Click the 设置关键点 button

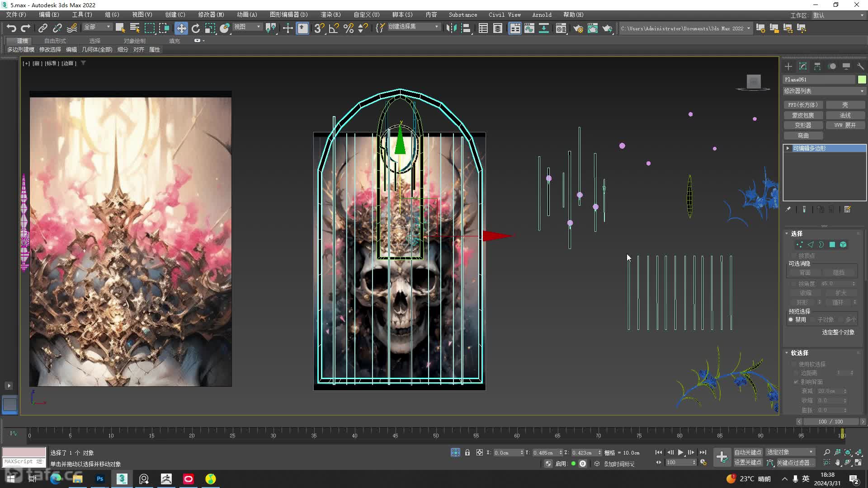pos(748,462)
